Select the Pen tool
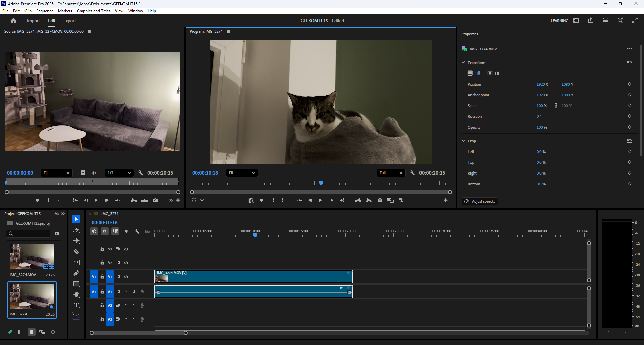 [76, 273]
